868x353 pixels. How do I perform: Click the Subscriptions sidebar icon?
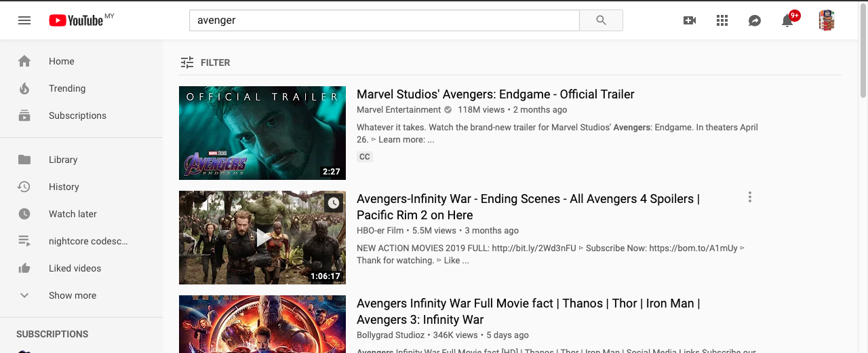coord(24,115)
